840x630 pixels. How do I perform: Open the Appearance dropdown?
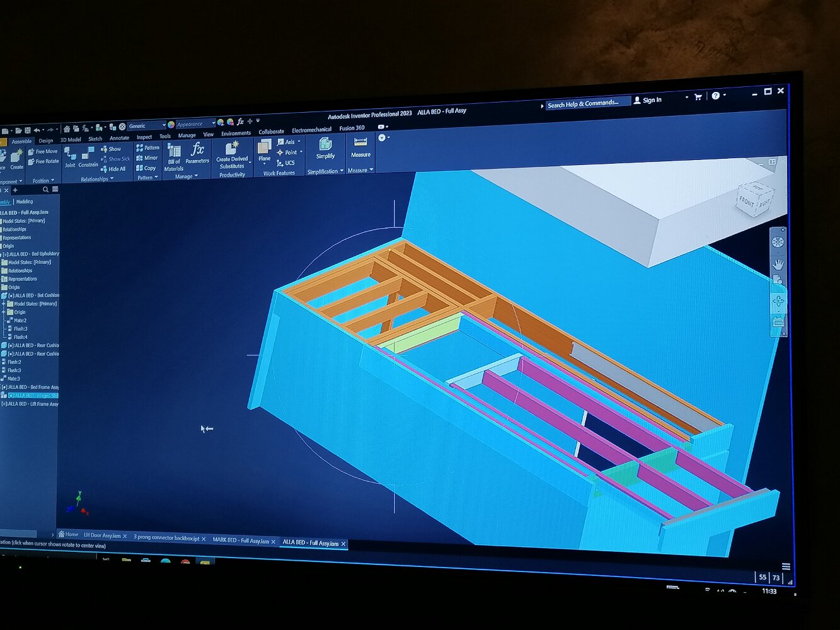pyautogui.click(x=195, y=124)
